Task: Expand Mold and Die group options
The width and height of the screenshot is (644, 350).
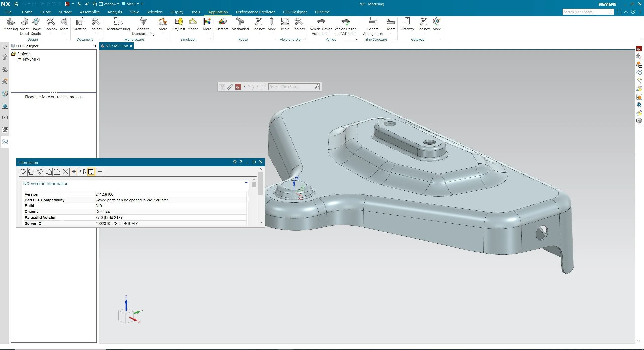Action: [304, 39]
